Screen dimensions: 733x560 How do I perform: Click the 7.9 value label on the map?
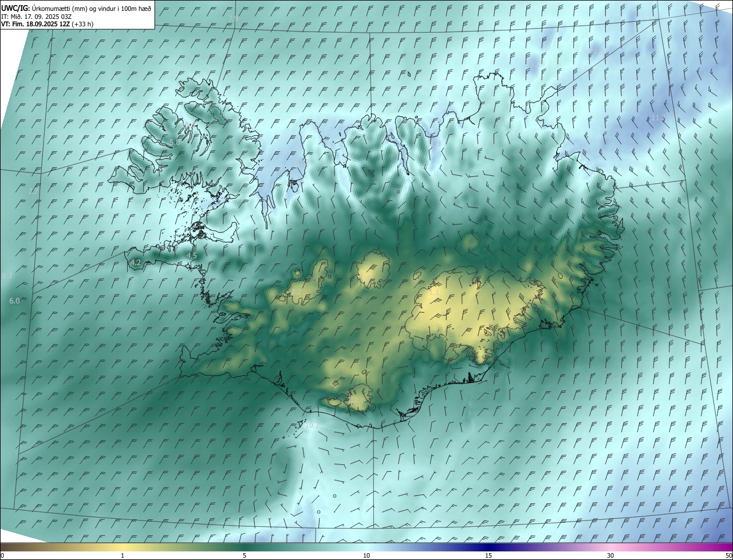(233, 19)
